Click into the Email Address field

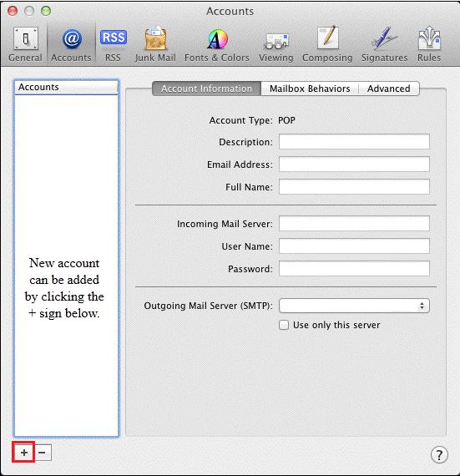pyautogui.click(x=354, y=165)
